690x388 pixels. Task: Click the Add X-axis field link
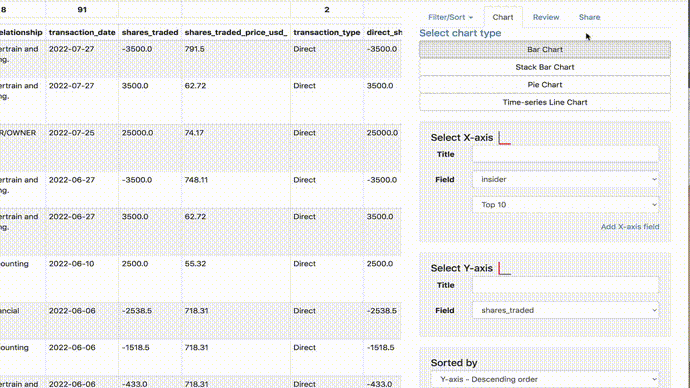[630, 227]
